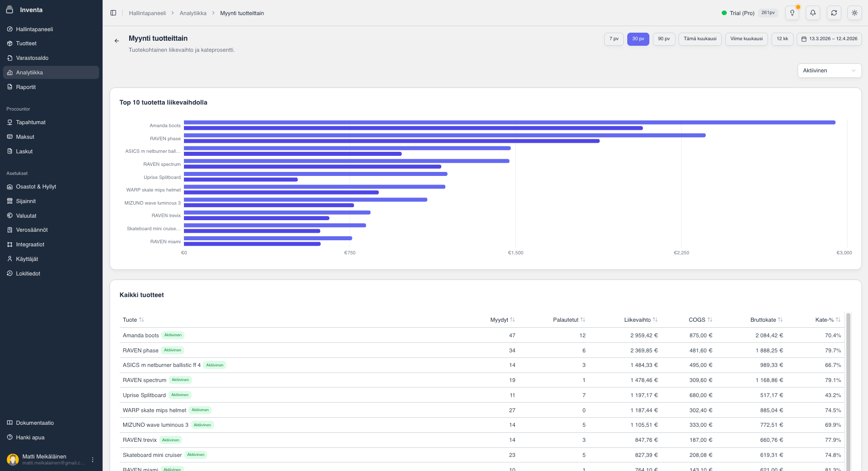The width and height of the screenshot is (868, 471).
Task: Switch the range to 90 pv
Action: point(663,39)
